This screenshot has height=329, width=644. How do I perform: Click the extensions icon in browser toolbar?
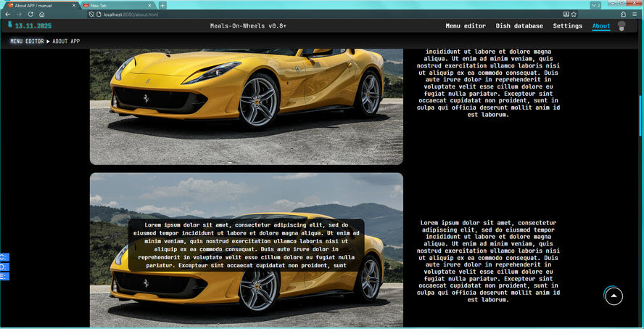pos(624,15)
